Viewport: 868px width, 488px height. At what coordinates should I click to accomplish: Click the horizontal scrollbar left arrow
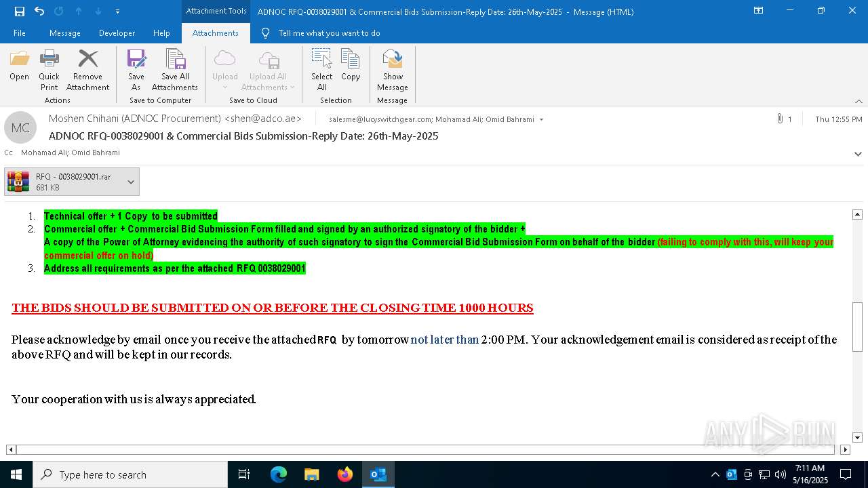11,449
